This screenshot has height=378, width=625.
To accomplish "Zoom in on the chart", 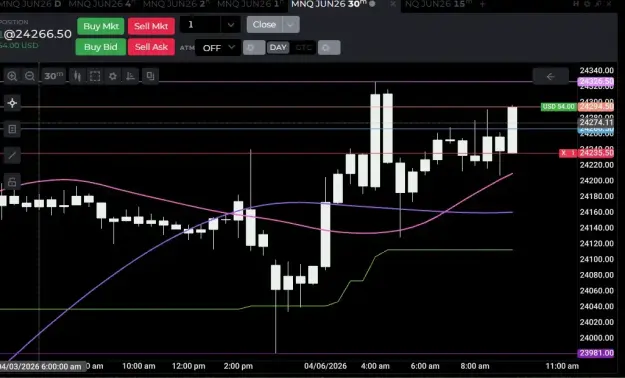I will pyautogui.click(x=12, y=76).
